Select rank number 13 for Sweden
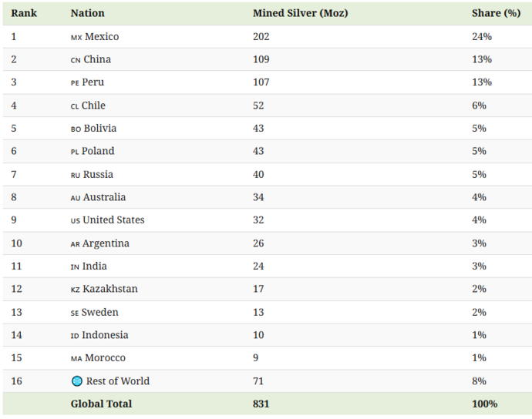532x419 pixels. [16, 312]
